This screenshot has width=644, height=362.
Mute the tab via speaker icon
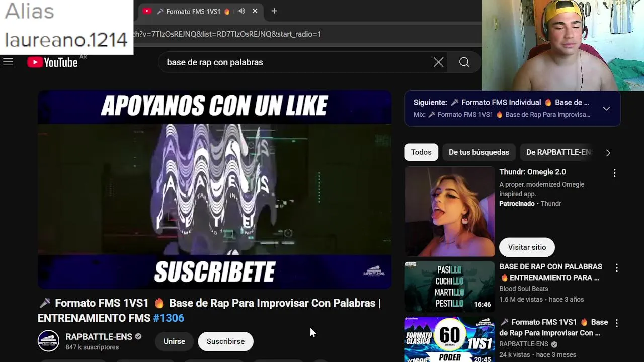coord(242,11)
